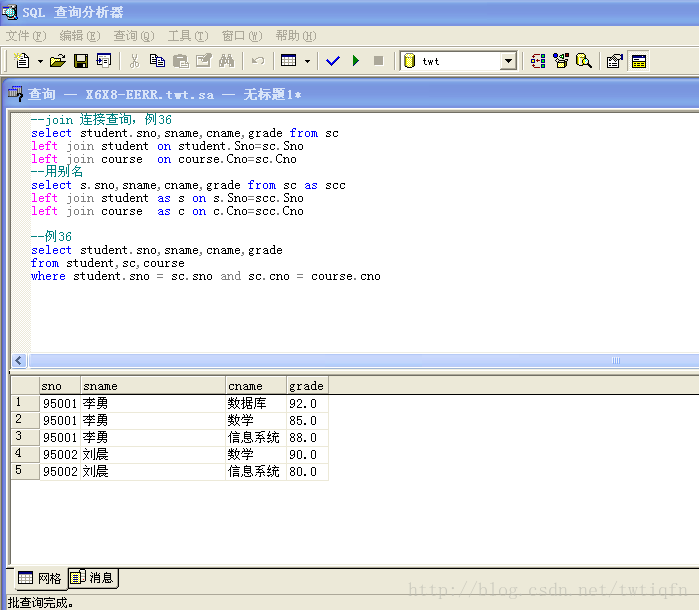Click the Execute Mode grid icon

click(x=288, y=61)
